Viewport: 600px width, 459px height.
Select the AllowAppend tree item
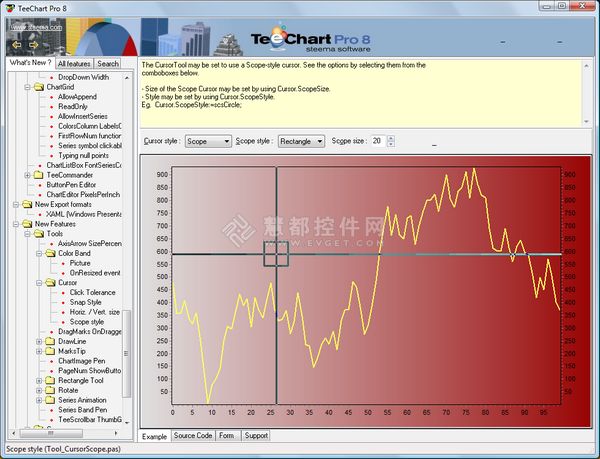coord(77,97)
